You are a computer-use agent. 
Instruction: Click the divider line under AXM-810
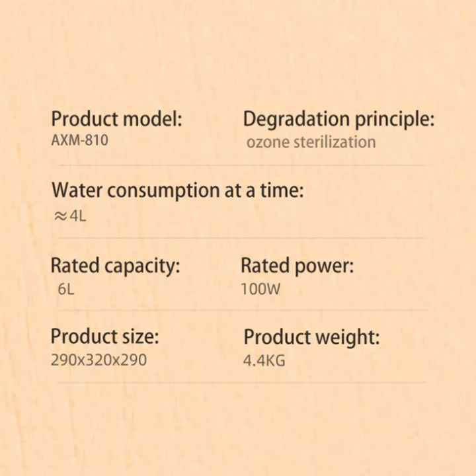coord(238,165)
